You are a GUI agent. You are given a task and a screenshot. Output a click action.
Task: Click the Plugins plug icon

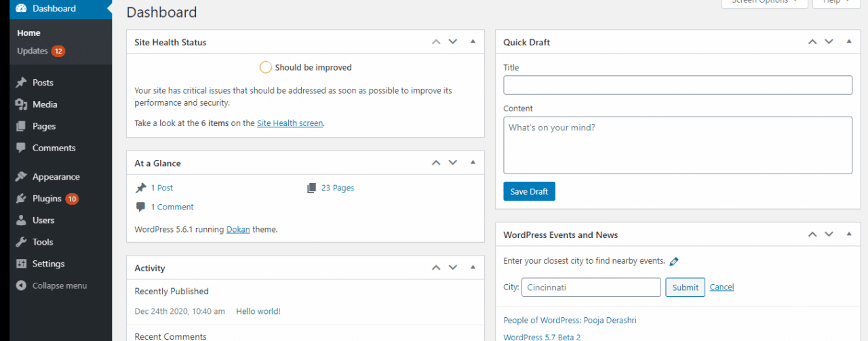pos(21,199)
